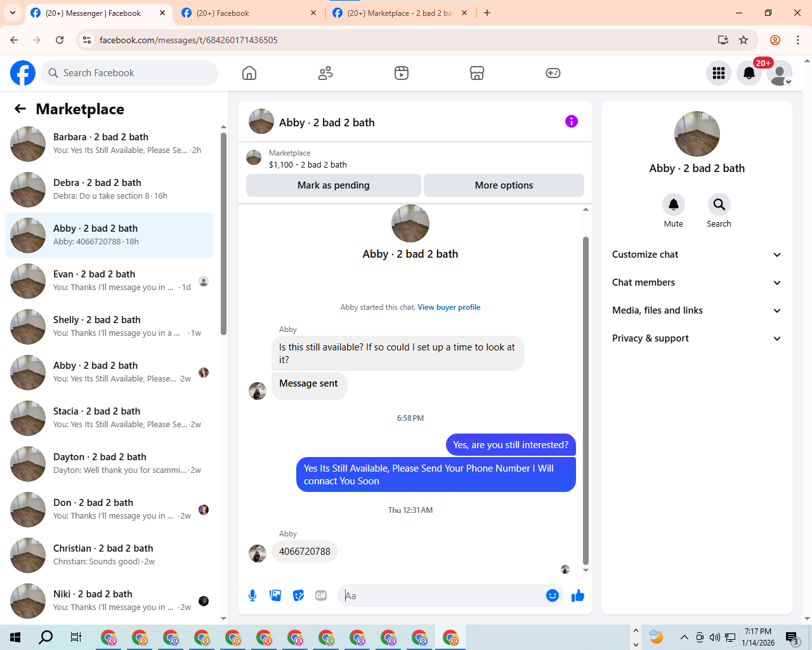Expand Privacy & support section
Viewport: 812px width, 650px height.
pyautogui.click(x=697, y=338)
